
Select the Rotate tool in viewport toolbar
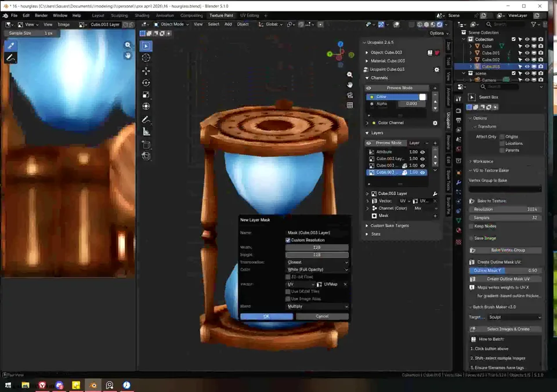pos(146,83)
